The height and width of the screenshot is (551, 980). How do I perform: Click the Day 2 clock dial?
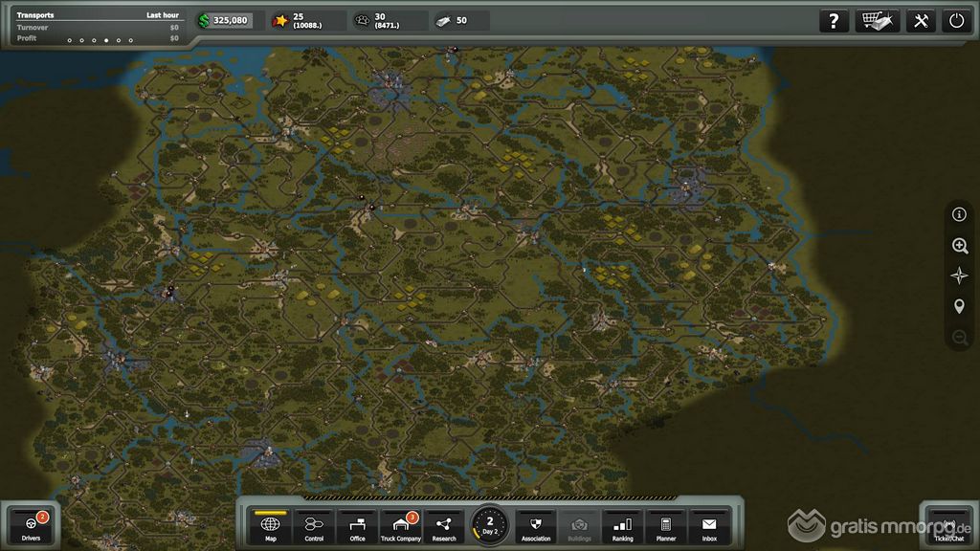[x=490, y=525]
